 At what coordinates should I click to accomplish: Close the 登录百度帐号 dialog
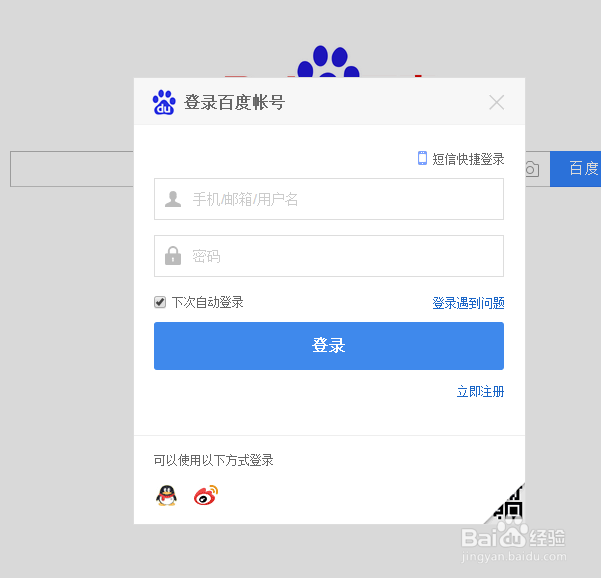496,102
